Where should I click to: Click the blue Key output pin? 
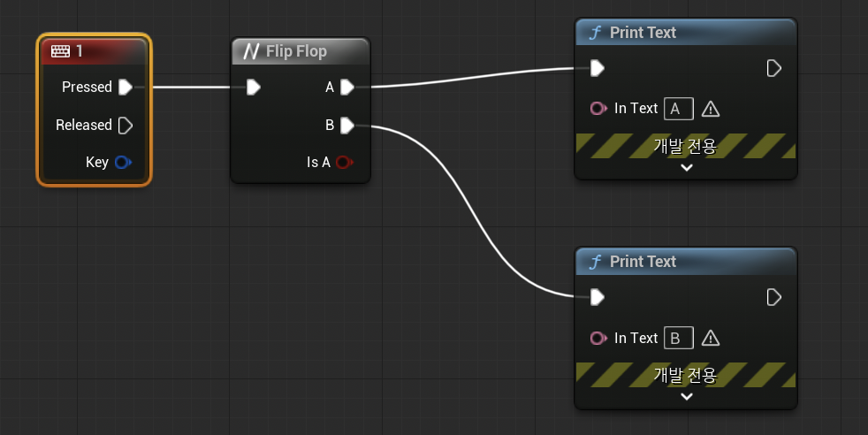pyautogui.click(x=123, y=162)
